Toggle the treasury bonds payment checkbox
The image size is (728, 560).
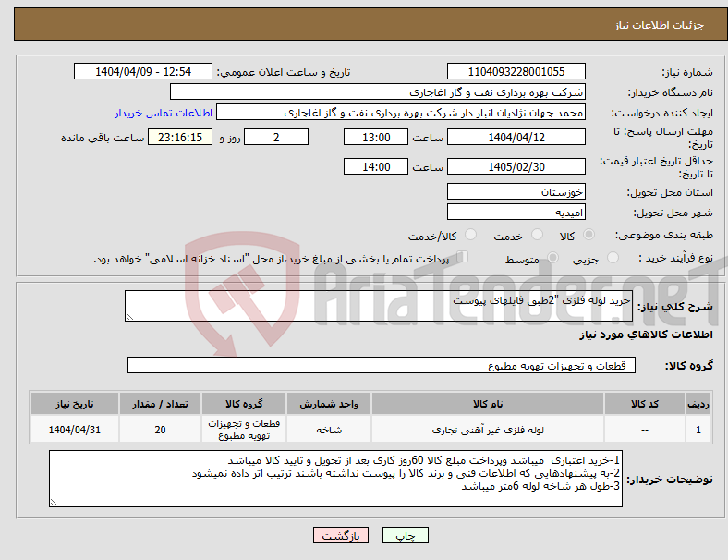[x=463, y=256]
